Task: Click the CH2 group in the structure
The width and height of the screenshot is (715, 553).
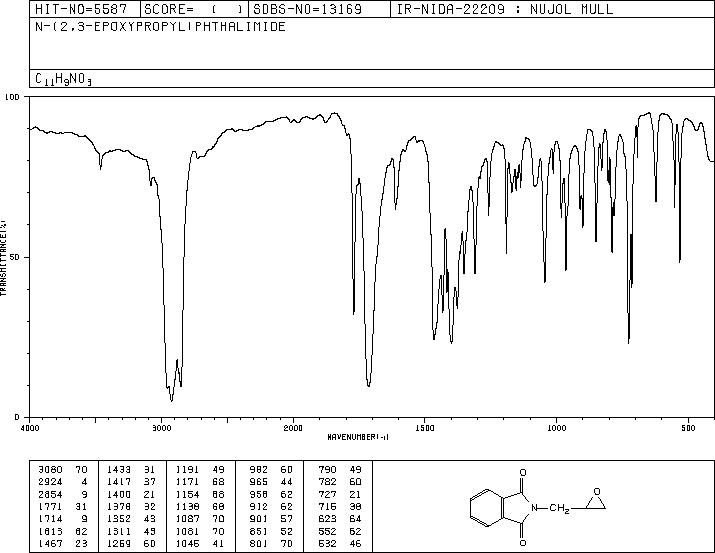Action: pyautogui.click(x=559, y=508)
